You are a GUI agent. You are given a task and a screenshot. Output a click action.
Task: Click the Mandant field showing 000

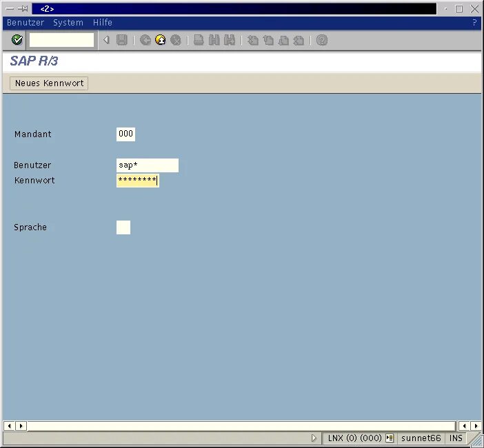point(125,134)
